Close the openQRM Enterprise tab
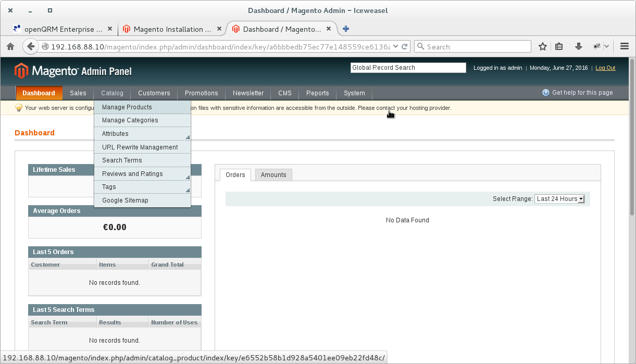Screen dimensions: 636x364 [110, 29]
